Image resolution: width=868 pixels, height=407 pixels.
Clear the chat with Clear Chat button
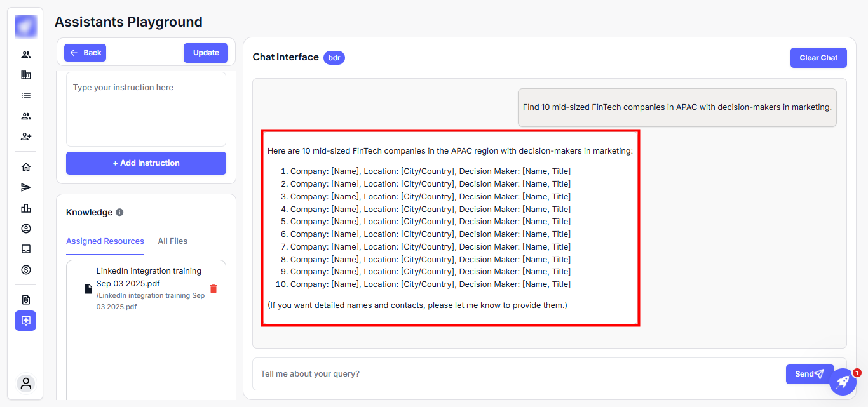[818, 58]
